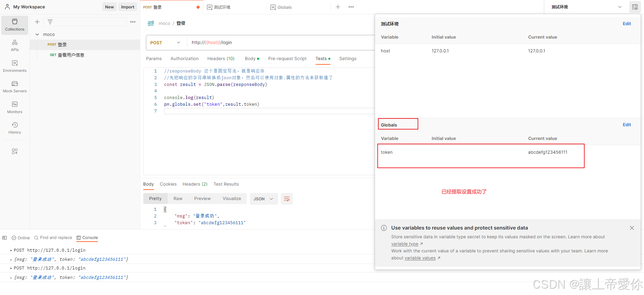Click the HTTP request type icon
Viewport: 644px width, 295px height.
point(151,23)
